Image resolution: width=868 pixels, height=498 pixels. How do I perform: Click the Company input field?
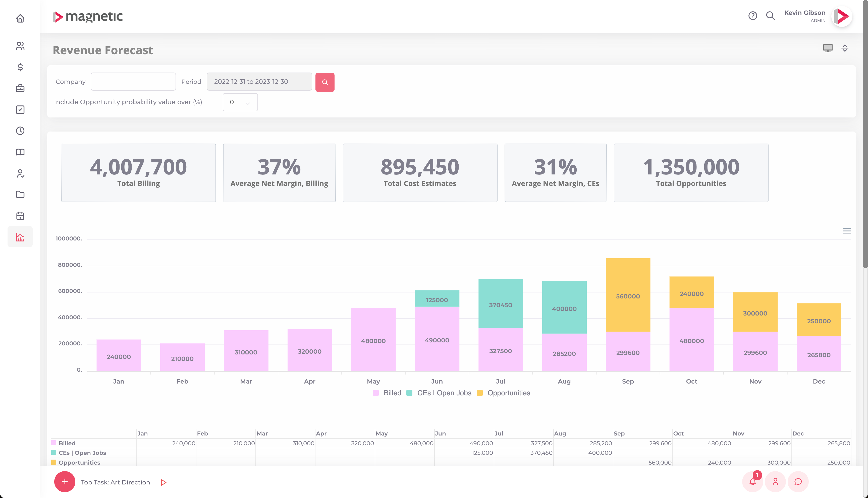pos(133,82)
